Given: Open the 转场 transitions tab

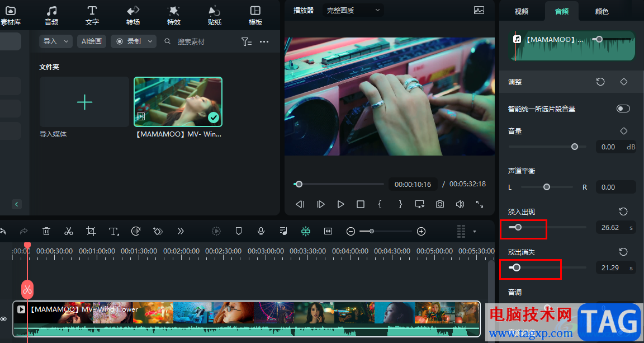Looking at the screenshot, I should 133,16.
